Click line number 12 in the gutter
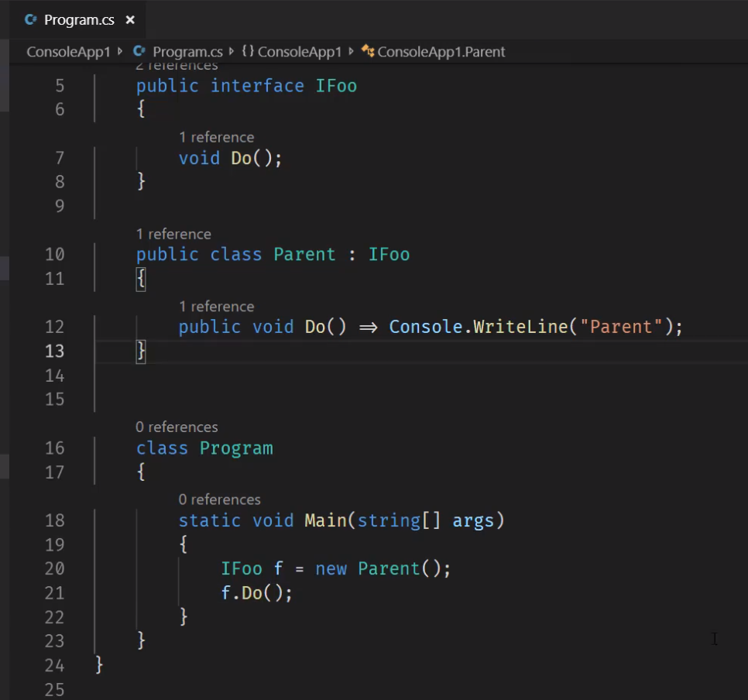 55,327
